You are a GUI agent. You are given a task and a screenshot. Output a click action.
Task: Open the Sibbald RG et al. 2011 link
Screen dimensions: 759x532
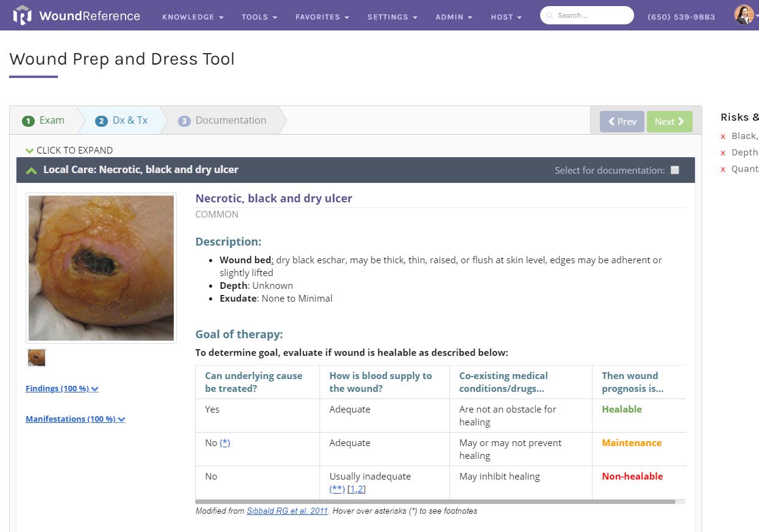[287, 511]
